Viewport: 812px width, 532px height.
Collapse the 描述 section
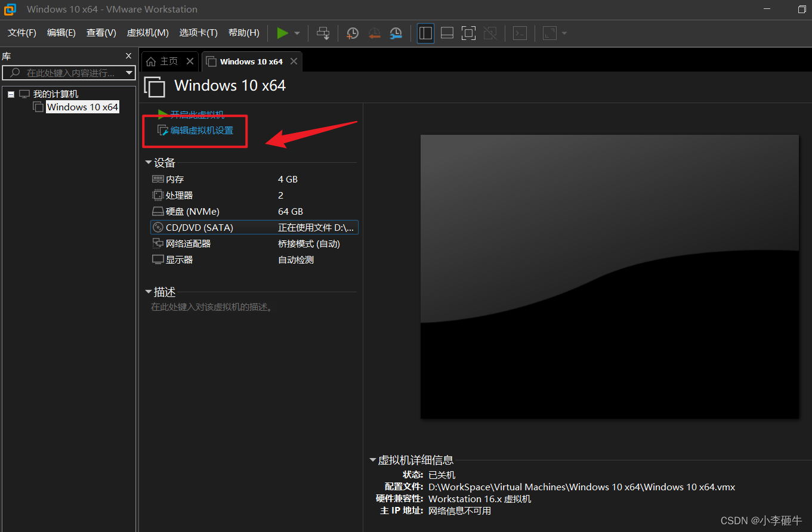click(149, 292)
